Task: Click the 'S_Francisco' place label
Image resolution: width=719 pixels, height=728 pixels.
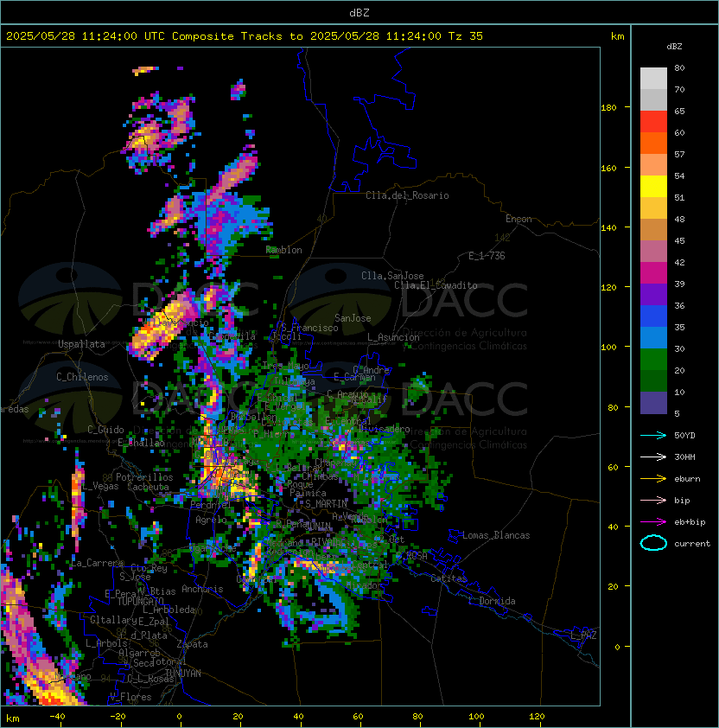Action: click(309, 328)
